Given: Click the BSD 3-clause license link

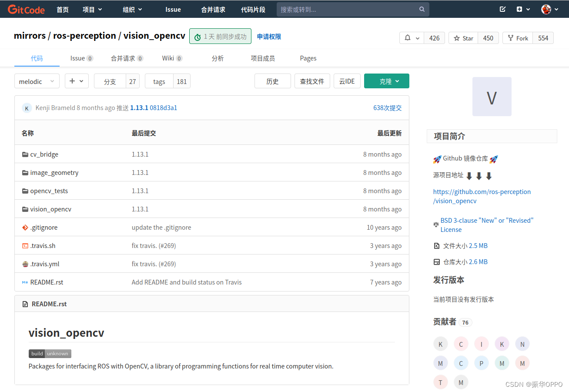Looking at the screenshot, I should (x=487, y=225).
